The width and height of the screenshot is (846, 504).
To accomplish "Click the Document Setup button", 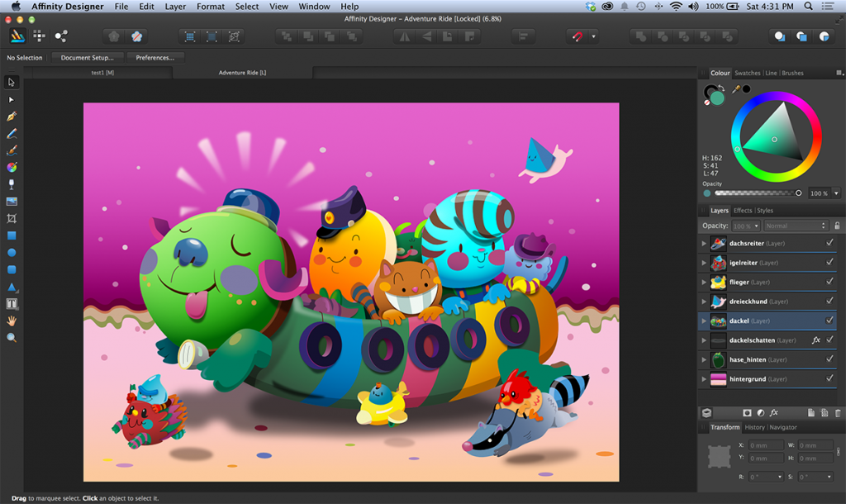I will tap(87, 58).
